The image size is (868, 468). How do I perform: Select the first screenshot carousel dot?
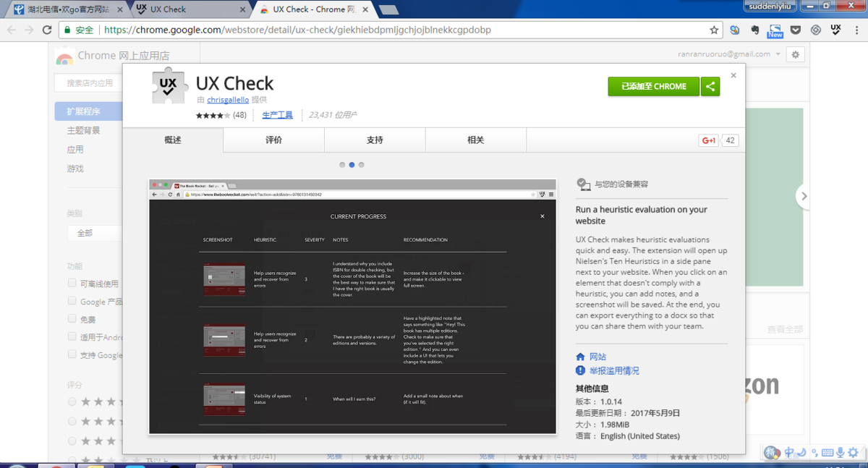(x=342, y=165)
